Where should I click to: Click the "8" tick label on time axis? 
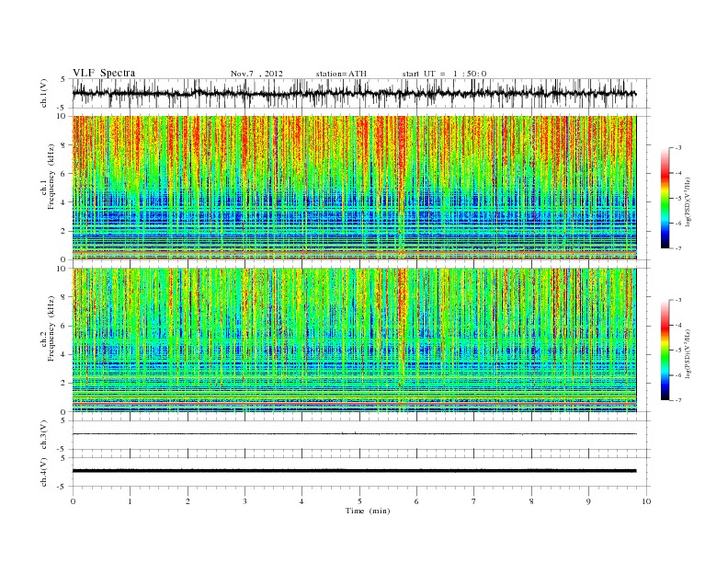coord(531,501)
